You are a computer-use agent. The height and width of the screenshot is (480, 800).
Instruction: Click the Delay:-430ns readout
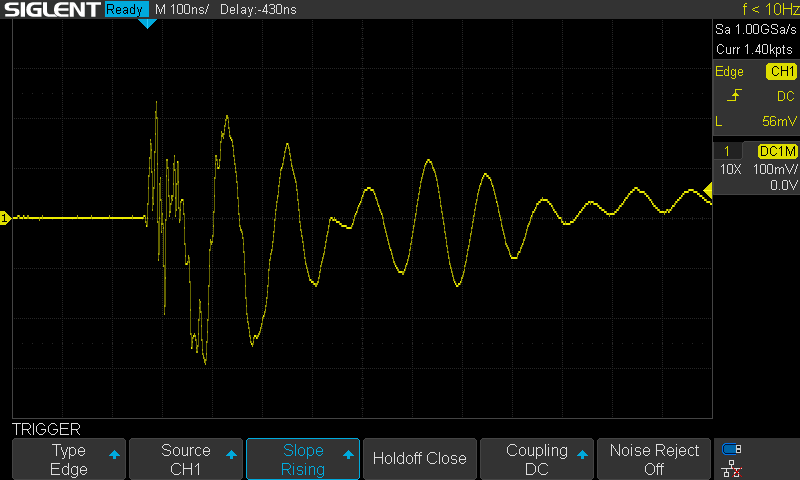pyautogui.click(x=258, y=9)
